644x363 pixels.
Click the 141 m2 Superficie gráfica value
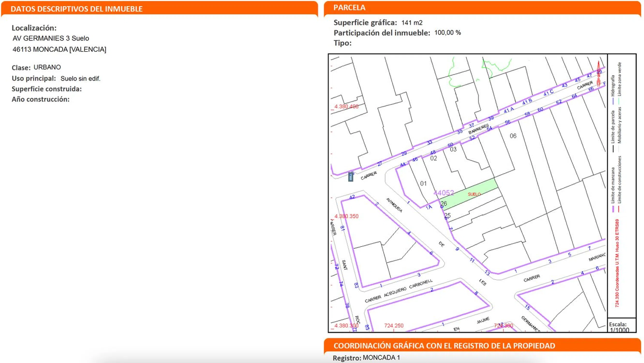(x=412, y=23)
